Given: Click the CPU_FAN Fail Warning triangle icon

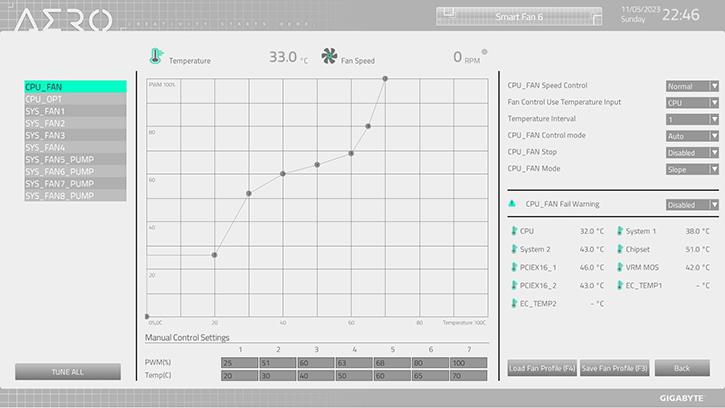Looking at the screenshot, I should point(512,204).
